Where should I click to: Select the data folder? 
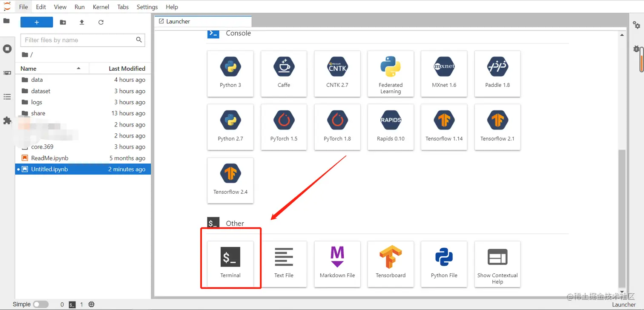(83, 80)
